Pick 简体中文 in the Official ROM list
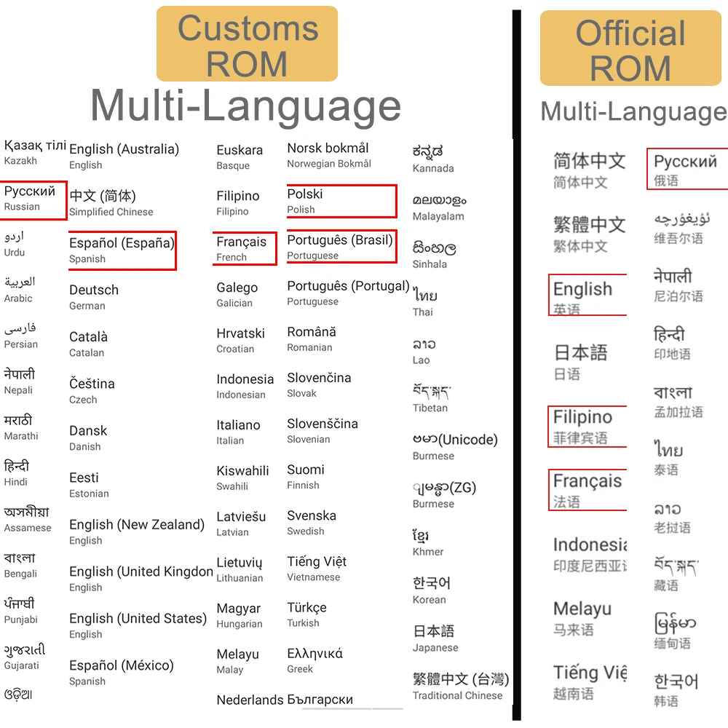This screenshot has width=728, height=728. [x=589, y=170]
